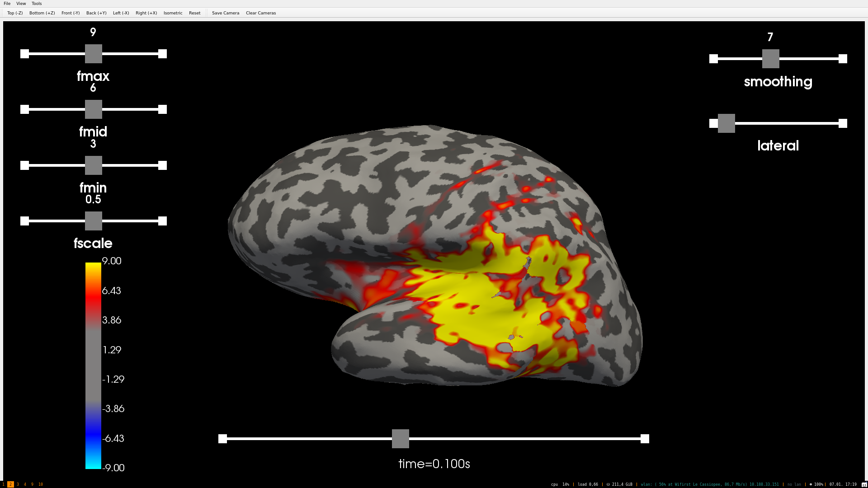868x488 pixels.
Task: Switch to Top (-Z) camera view
Action: [x=15, y=13]
